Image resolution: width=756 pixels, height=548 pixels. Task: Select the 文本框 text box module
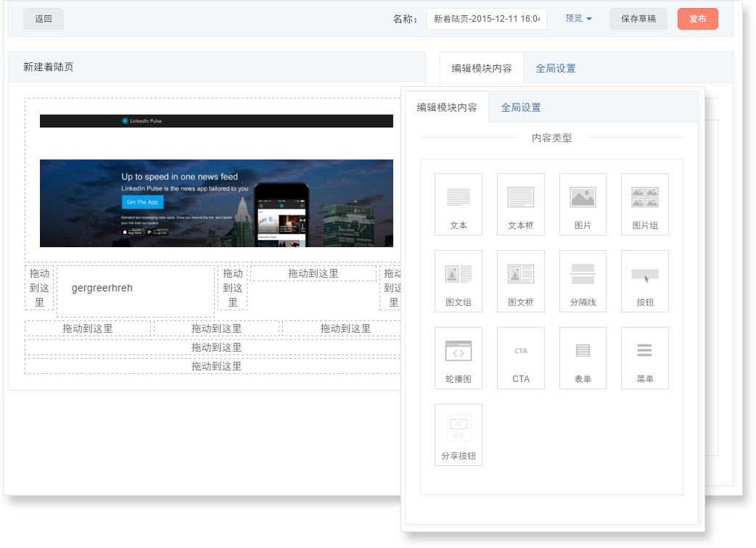point(520,204)
